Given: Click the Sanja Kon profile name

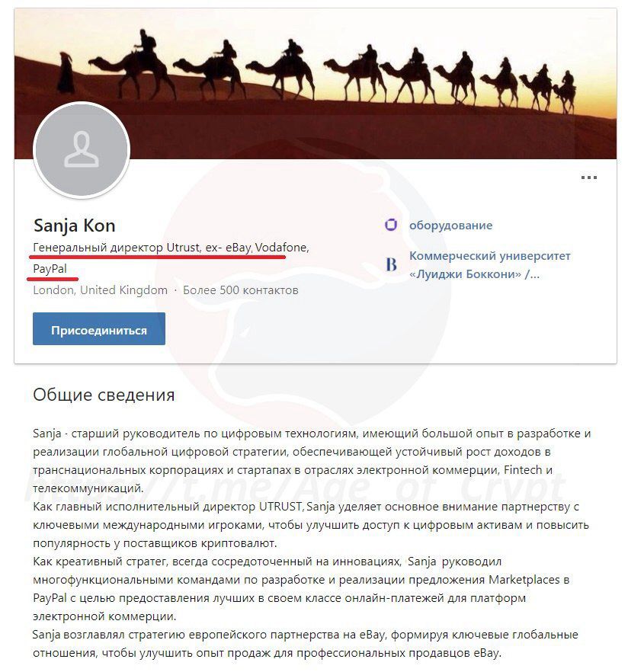Looking at the screenshot, I should point(74,226).
